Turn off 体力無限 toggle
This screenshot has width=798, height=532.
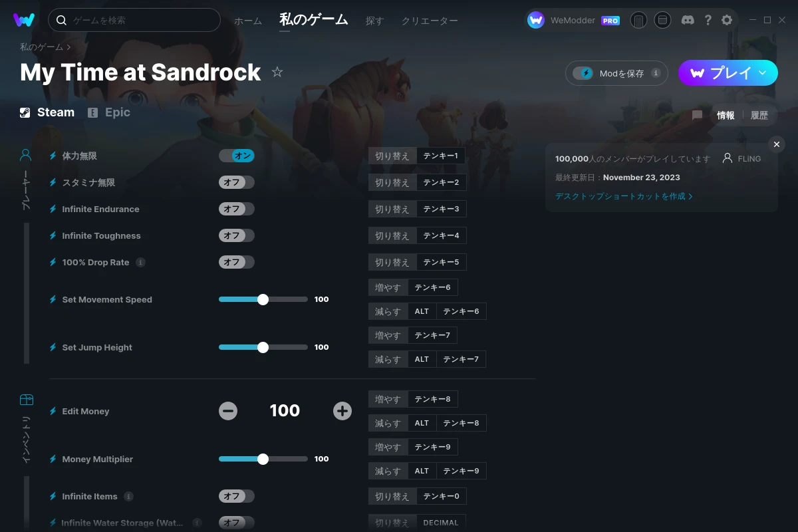pyautogui.click(x=237, y=156)
